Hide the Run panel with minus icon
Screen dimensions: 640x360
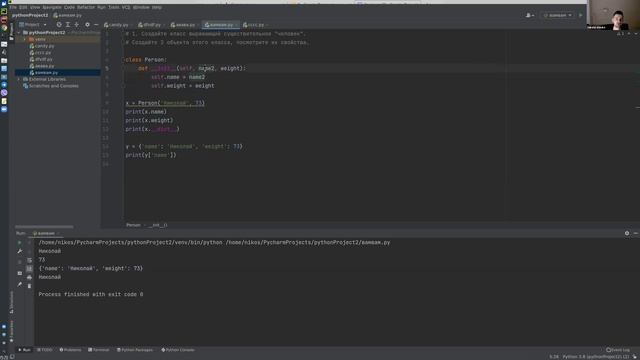636,233
